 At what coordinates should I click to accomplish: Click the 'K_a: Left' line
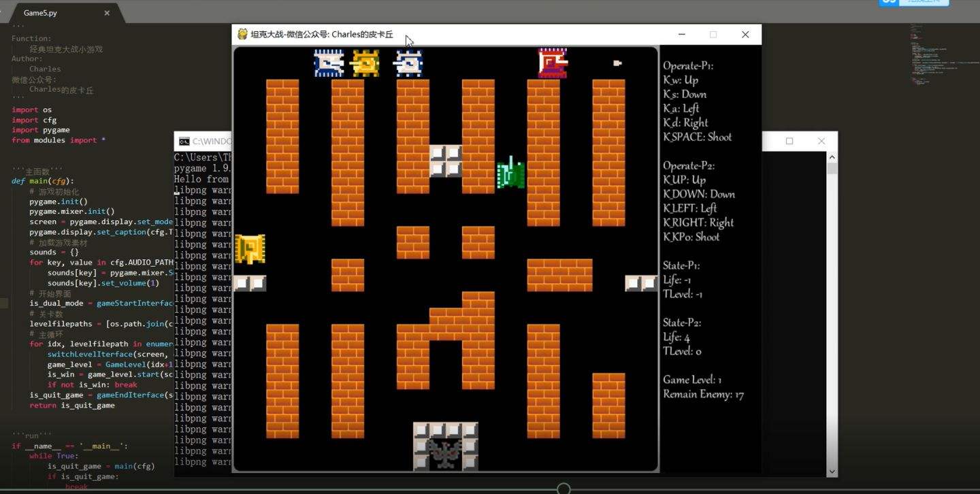click(x=681, y=108)
